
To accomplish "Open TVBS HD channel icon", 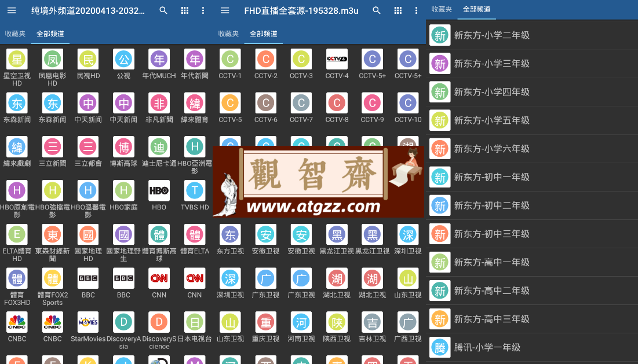I will [195, 190].
